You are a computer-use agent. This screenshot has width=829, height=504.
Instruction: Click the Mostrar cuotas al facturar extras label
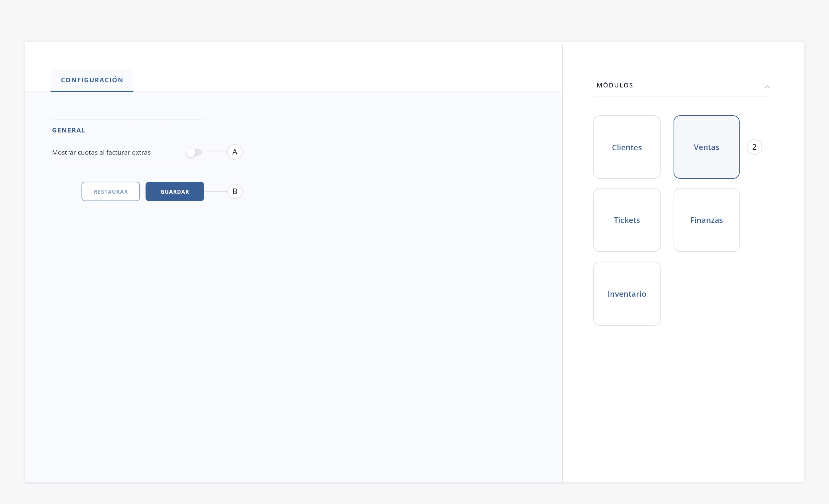click(x=101, y=153)
